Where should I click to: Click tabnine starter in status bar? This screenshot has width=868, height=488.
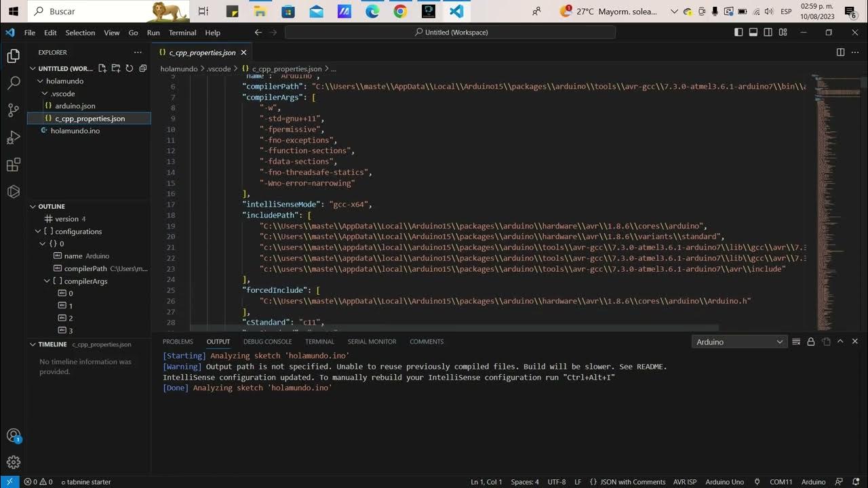pyautogui.click(x=85, y=482)
